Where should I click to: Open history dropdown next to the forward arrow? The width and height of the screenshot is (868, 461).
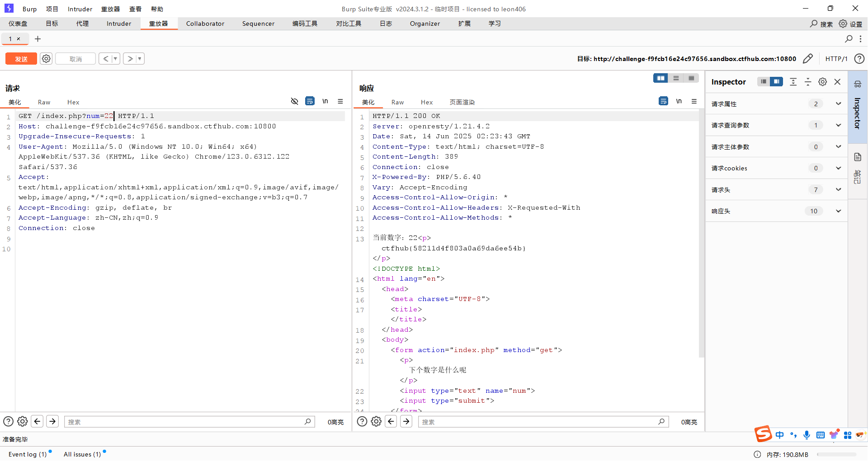(140, 59)
